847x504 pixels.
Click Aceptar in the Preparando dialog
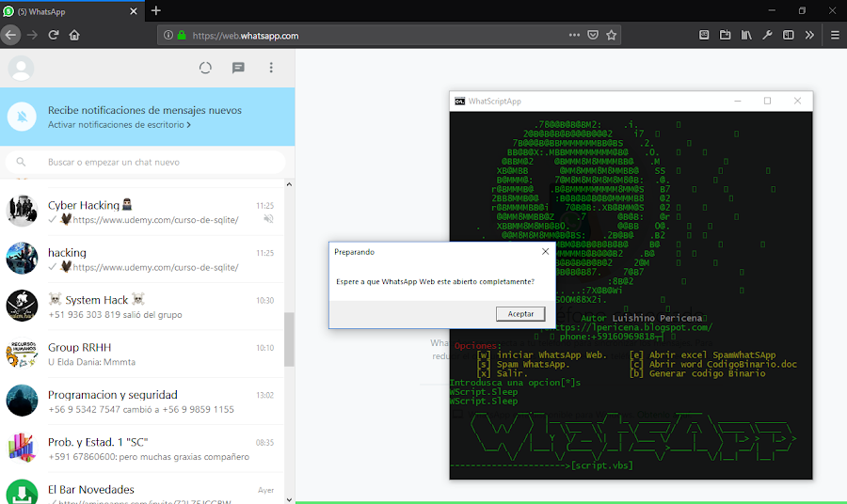[x=520, y=313]
